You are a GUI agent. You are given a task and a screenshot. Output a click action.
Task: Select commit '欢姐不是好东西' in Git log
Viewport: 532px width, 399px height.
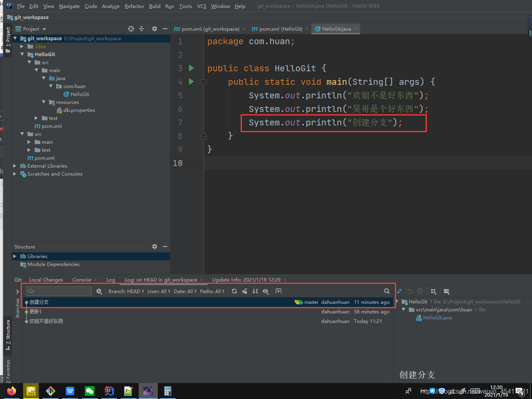pyautogui.click(x=208, y=321)
